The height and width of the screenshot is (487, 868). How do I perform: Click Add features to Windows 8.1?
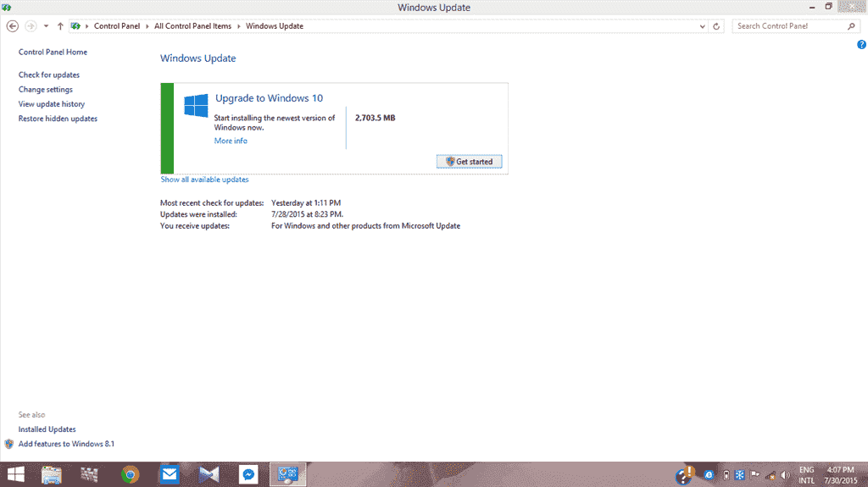66,444
